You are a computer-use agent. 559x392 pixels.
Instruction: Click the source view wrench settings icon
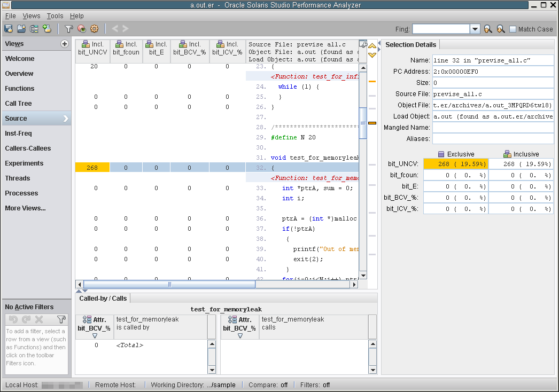tap(363, 44)
